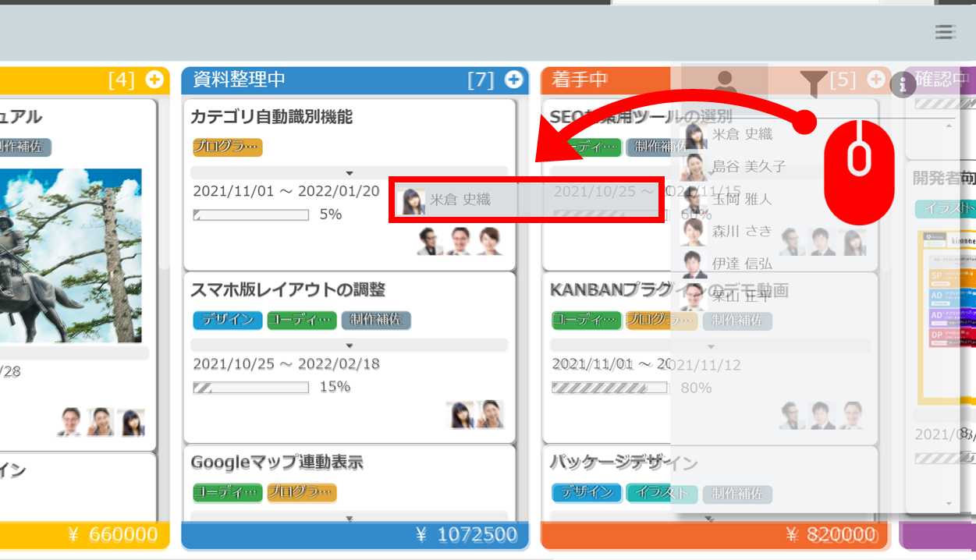
Task: Click the コーディ… tag on KANBANプラグインのデモ動画
Action: click(x=587, y=320)
